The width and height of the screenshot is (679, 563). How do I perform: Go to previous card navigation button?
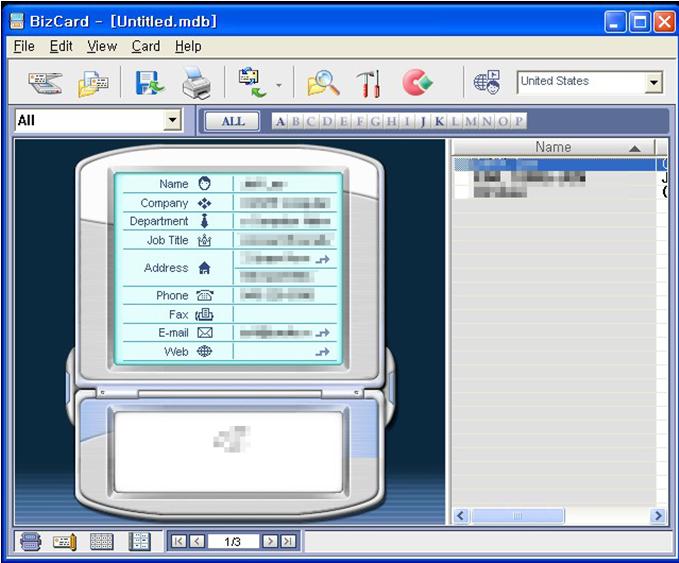click(197, 541)
